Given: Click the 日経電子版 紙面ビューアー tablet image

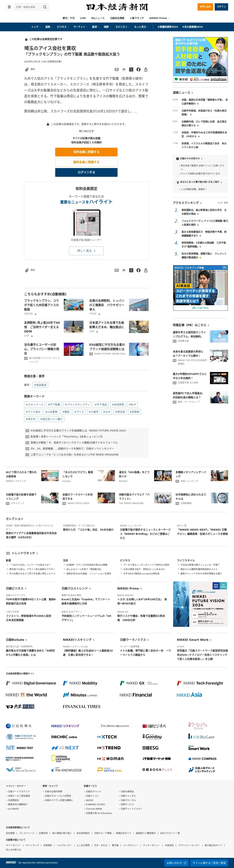Looking at the screenshot, I should (x=86, y=223).
